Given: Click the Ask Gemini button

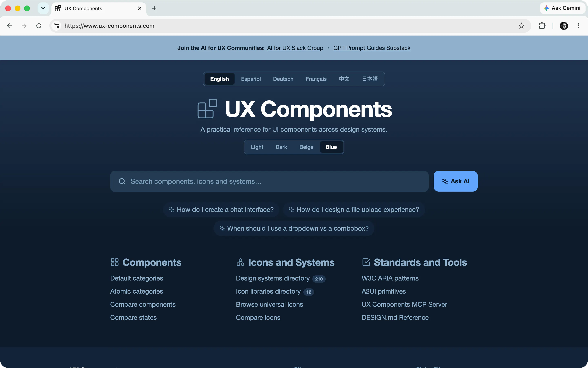Looking at the screenshot, I should [x=562, y=8].
